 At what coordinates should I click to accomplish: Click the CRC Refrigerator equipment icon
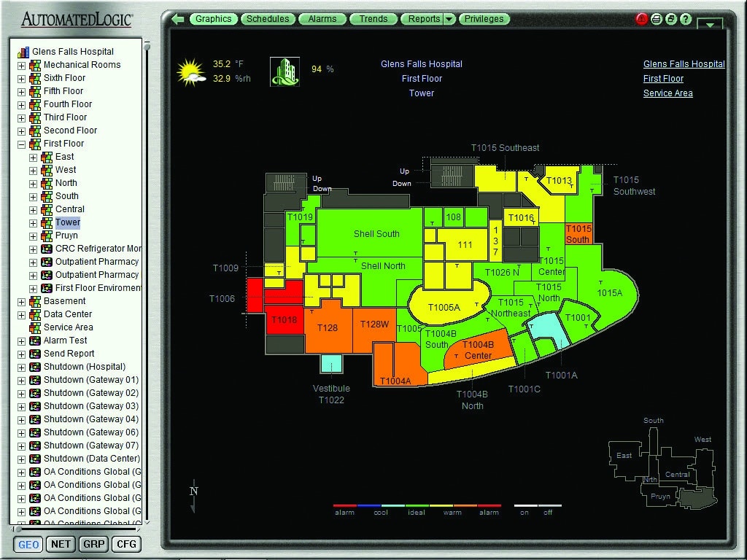click(x=47, y=249)
